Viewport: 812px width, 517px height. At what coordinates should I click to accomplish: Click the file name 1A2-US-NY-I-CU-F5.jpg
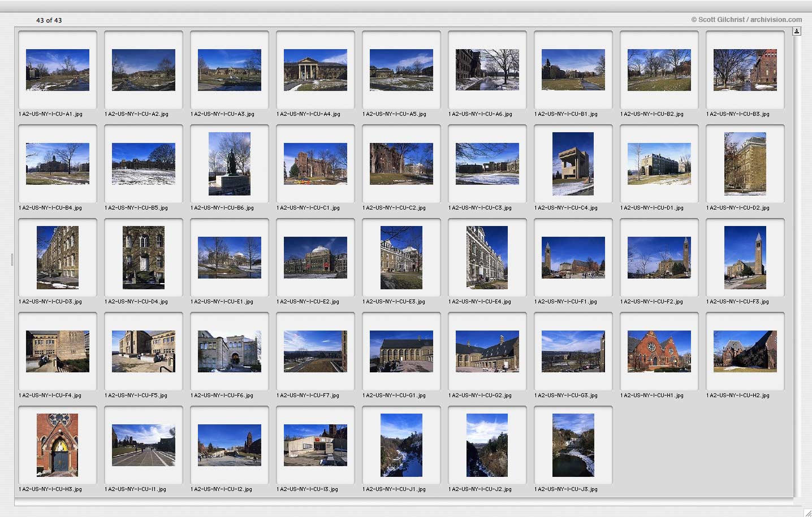tap(136, 396)
